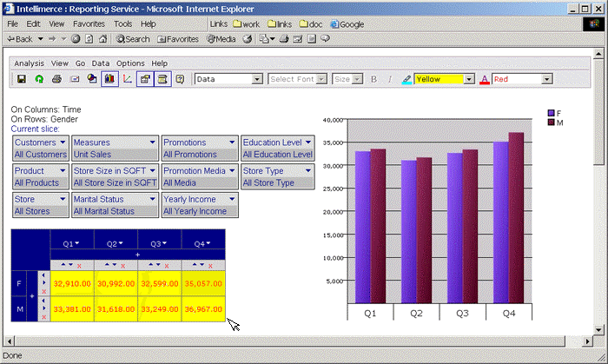Remove the Q3 column with red x
Viewport: 608px width, 364px height.
point(167,266)
